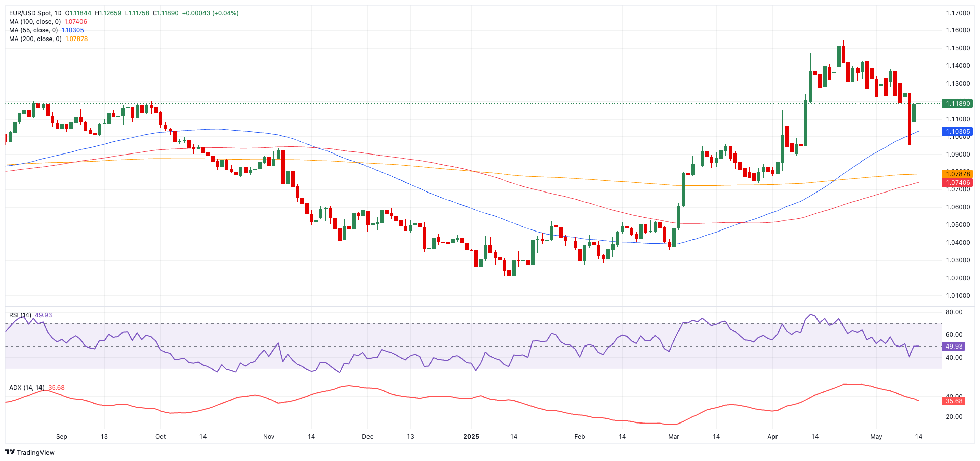Click the purple 49.93 RSI value tag
The image size is (980, 461).
pyautogui.click(x=954, y=347)
